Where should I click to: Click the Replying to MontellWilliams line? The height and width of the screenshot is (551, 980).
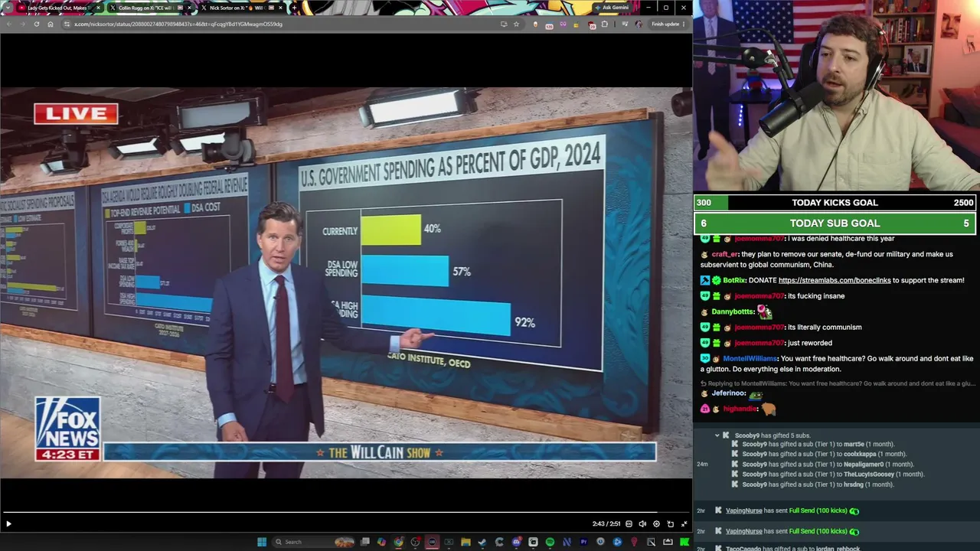(x=838, y=383)
